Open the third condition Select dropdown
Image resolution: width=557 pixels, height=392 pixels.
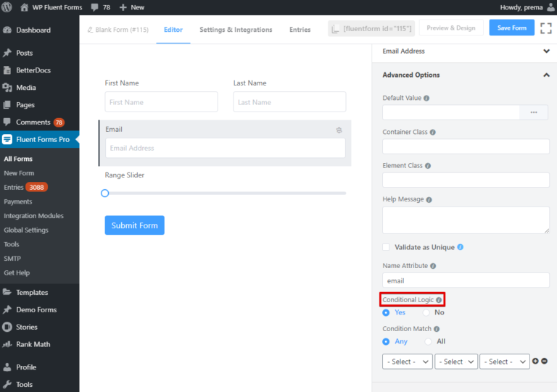505,362
